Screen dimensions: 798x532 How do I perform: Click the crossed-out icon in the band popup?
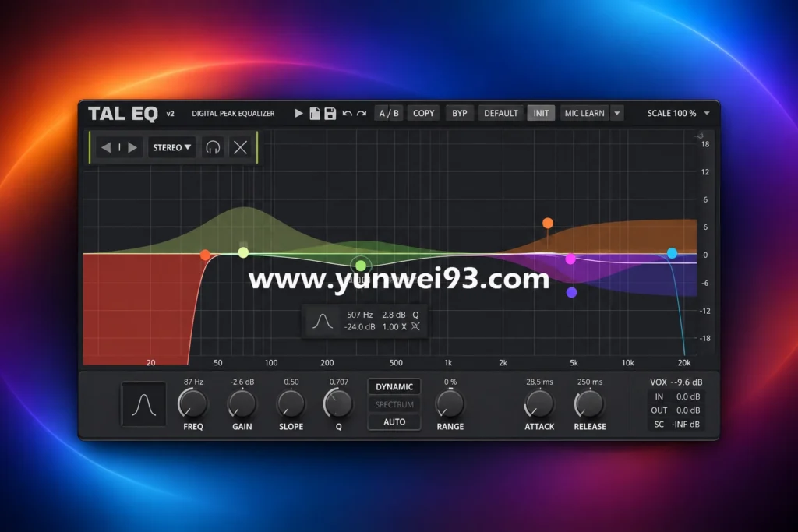(x=415, y=326)
